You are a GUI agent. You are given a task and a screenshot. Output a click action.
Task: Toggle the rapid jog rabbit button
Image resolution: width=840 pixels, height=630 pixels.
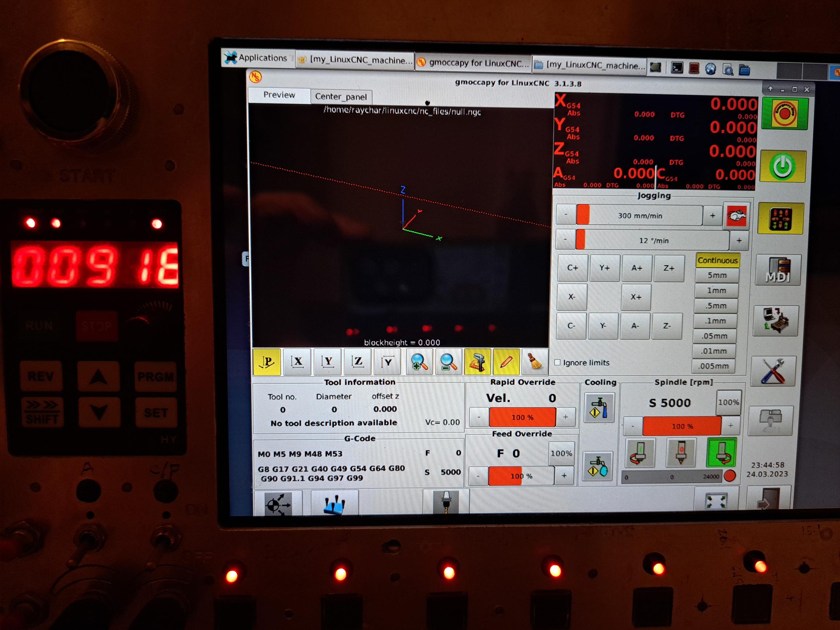736,216
